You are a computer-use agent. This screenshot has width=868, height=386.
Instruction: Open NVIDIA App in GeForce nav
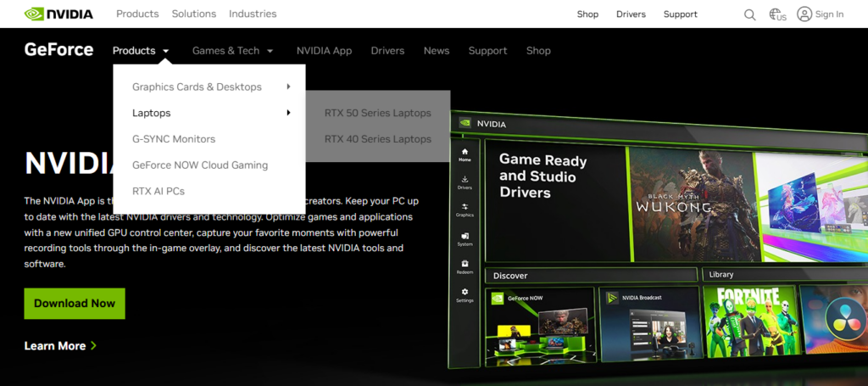point(324,50)
